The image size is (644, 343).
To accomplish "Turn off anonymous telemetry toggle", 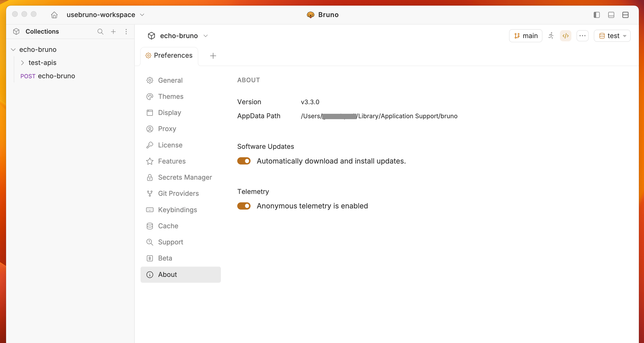I will [x=244, y=206].
